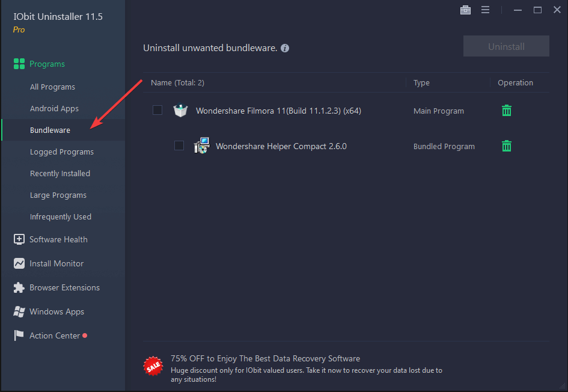Open Browser Extensions section
The height and width of the screenshot is (392, 568).
[x=64, y=287]
